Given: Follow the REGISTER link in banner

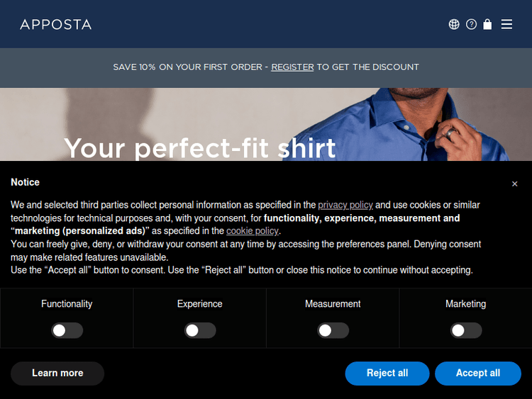Looking at the screenshot, I should point(292,67).
